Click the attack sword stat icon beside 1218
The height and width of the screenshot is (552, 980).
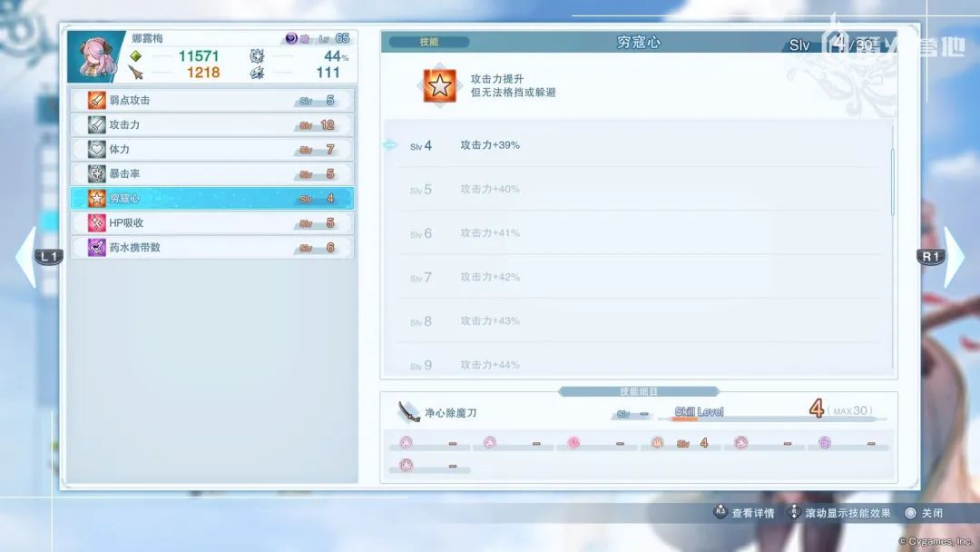click(x=135, y=74)
